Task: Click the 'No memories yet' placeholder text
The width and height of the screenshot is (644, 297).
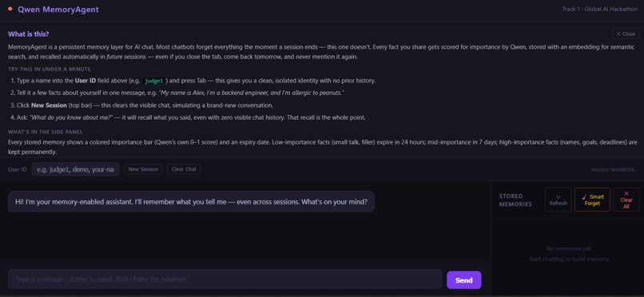Action: click(569, 248)
